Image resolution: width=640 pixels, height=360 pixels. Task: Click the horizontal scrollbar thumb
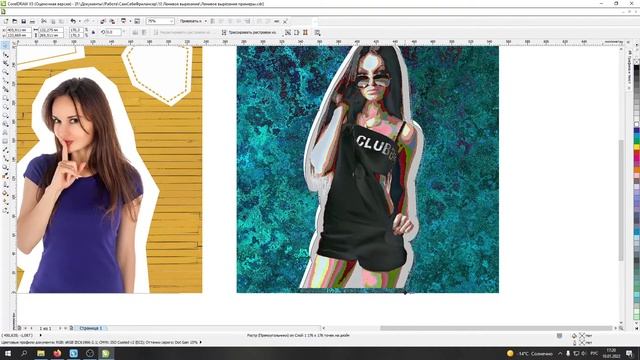[x=496, y=328]
